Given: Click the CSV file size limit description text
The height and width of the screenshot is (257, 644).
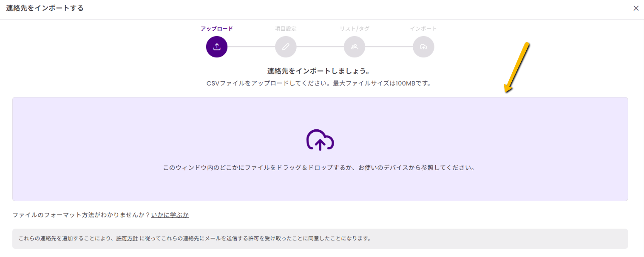Looking at the screenshot, I should 319,83.
